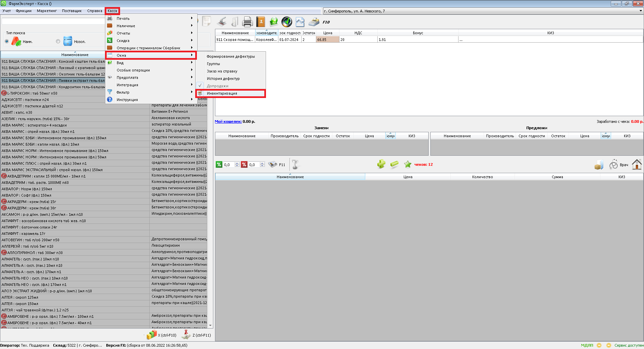Click the green plus icon

click(x=381, y=164)
